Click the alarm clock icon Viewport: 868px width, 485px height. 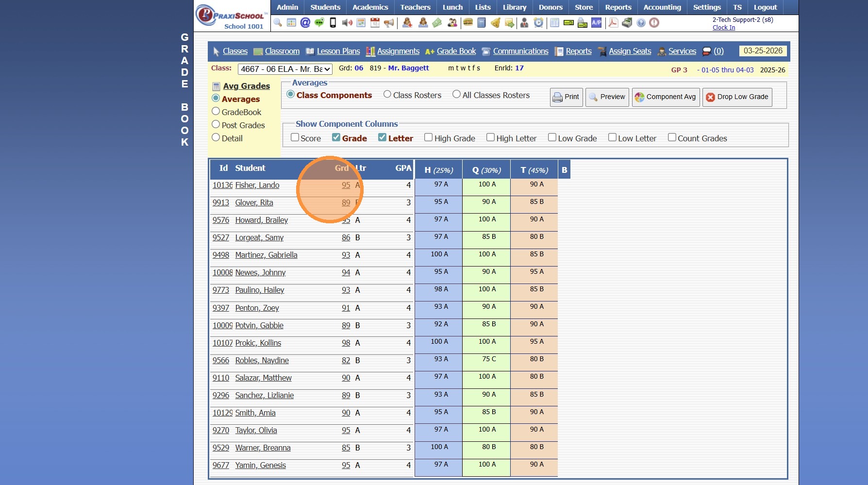538,23
